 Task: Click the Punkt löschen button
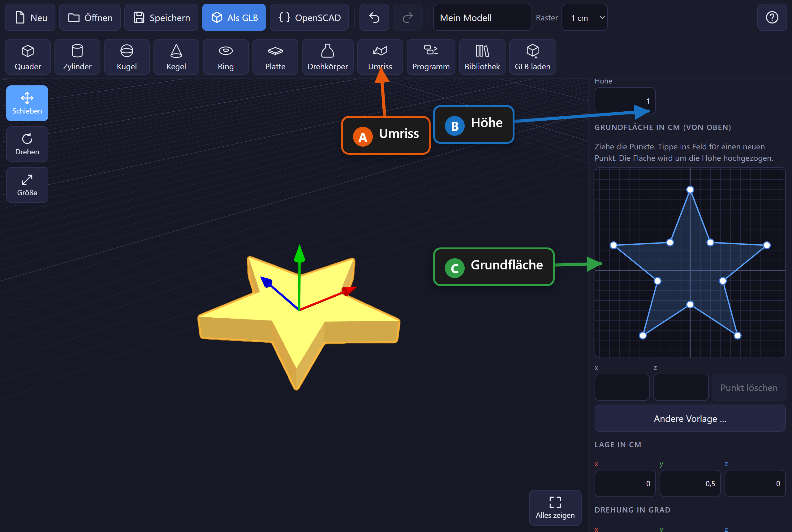coord(749,387)
